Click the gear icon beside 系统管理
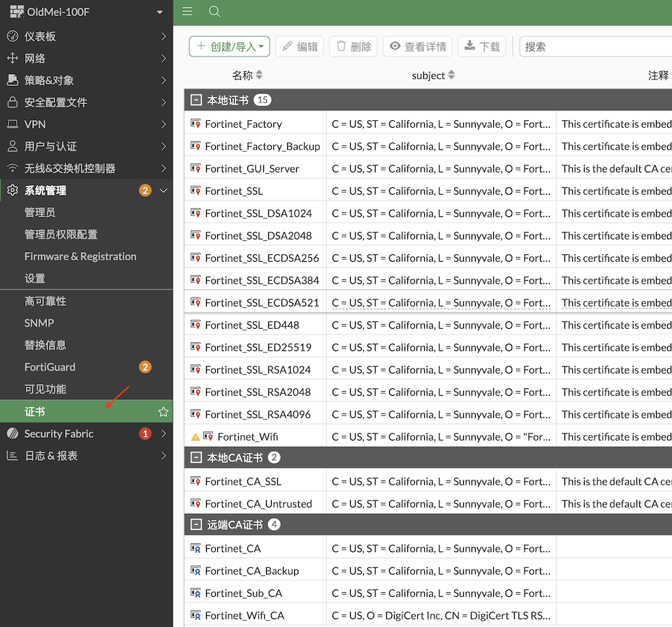Image resolution: width=672 pixels, height=627 pixels. (13, 190)
